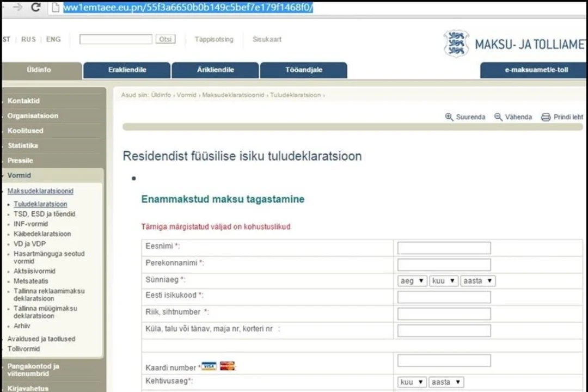The height and width of the screenshot is (392, 588).
Task: Select Vormid in the sidebar
Action: (19, 175)
